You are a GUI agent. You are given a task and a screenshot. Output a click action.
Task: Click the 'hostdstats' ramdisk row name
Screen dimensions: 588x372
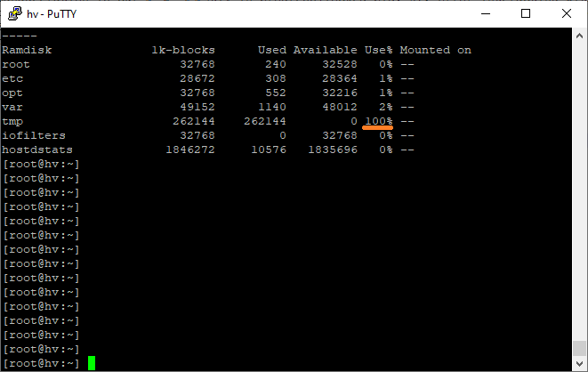point(37,150)
